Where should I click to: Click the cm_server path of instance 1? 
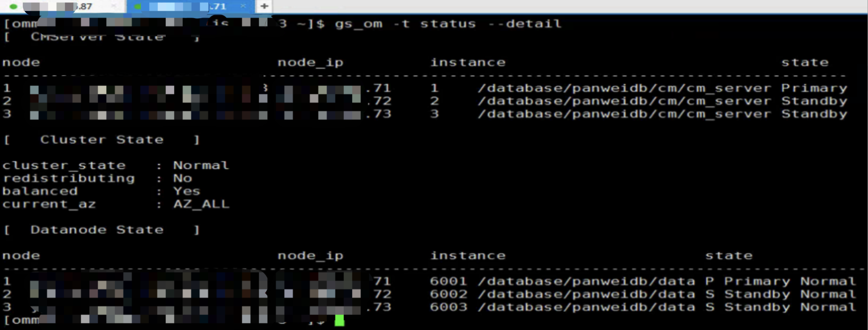point(624,88)
